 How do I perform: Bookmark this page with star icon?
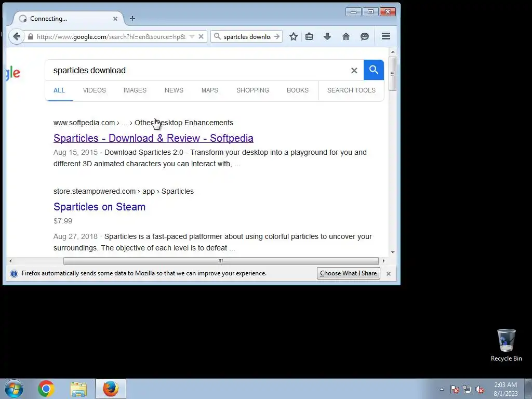tap(294, 36)
